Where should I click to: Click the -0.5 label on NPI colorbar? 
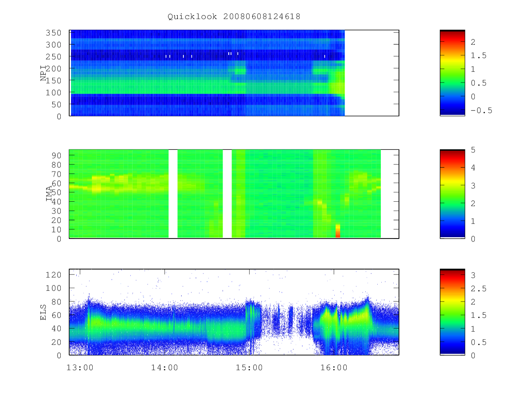coord(481,111)
